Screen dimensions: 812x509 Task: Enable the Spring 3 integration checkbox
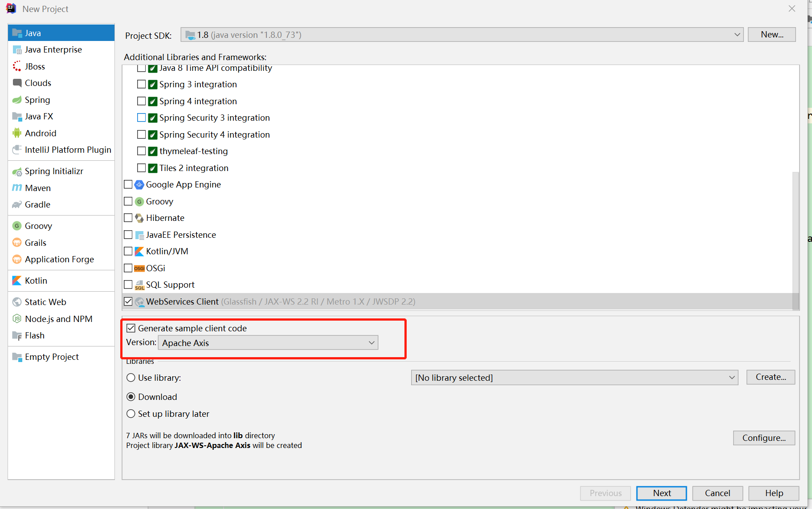(x=142, y=84)
